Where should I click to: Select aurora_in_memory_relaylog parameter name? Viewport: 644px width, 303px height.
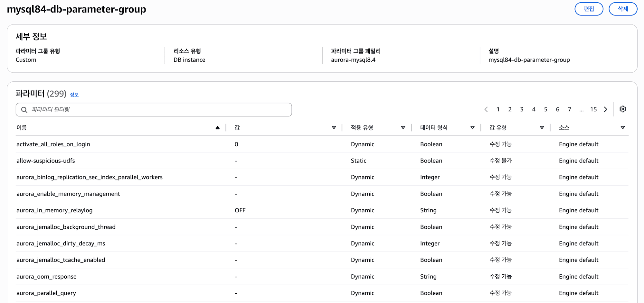pyautogui.click(x=54, y=210)
